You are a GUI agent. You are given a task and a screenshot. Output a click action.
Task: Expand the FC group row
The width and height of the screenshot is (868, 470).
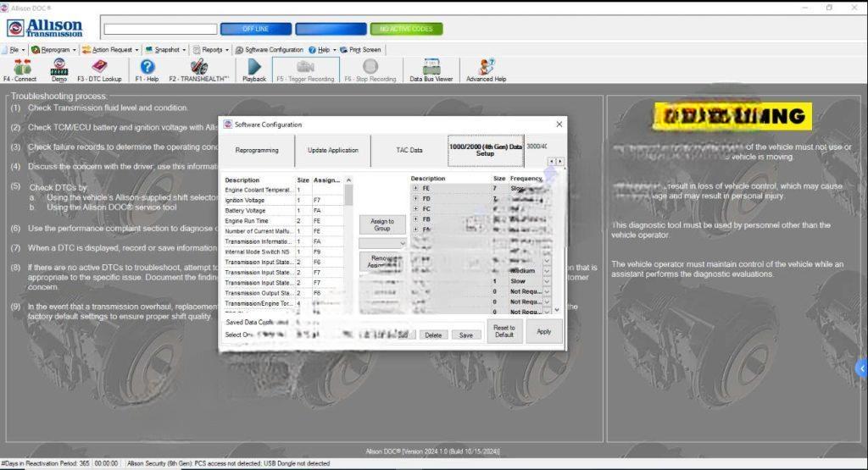(x=415, y=209)
